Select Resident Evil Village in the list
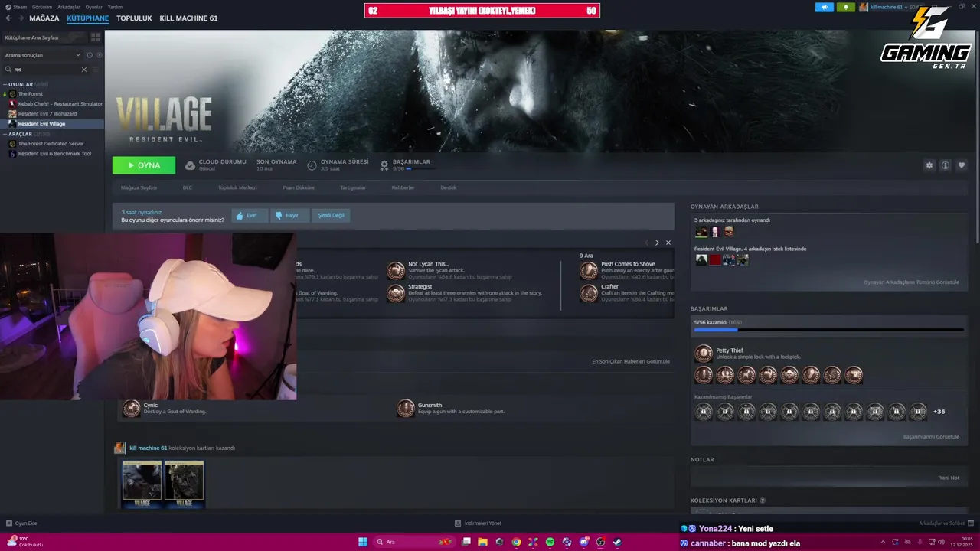Screen dimensions: 980x551 pyautogui.click(x=52, y=124)
